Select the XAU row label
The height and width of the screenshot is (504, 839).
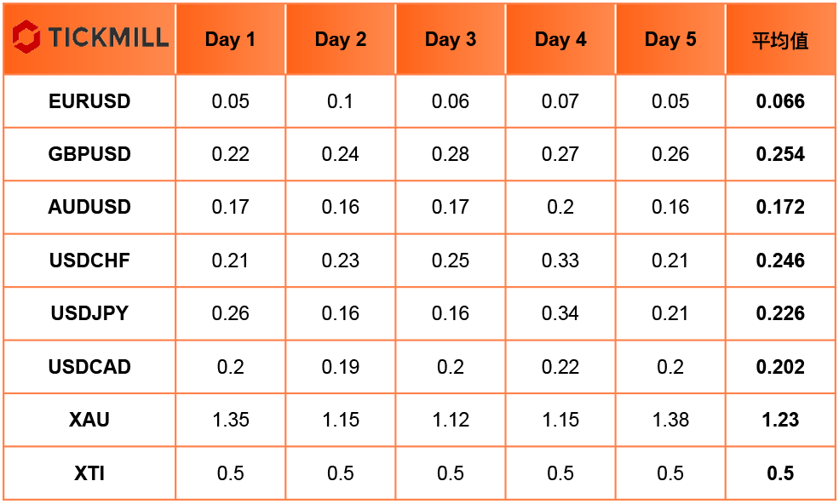(89, 420)
